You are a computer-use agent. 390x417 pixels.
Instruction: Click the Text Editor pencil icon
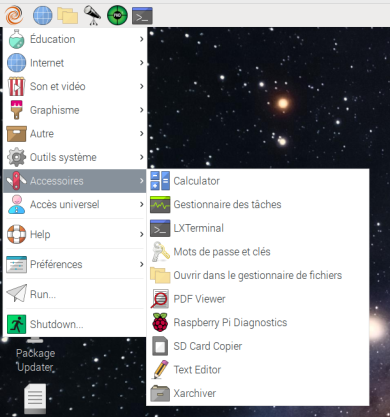click(160, 369)
